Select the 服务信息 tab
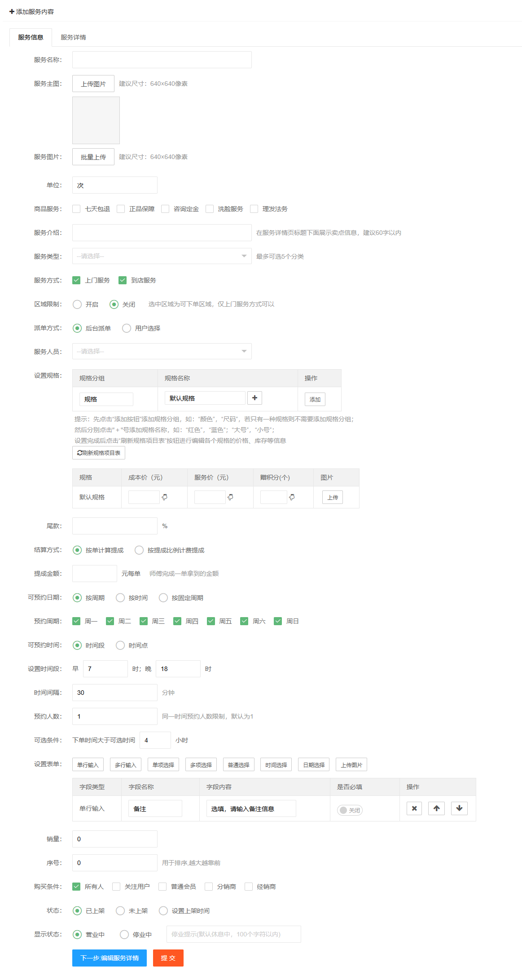The height and width of the screenshot is (980, 522). click(31, 37)
